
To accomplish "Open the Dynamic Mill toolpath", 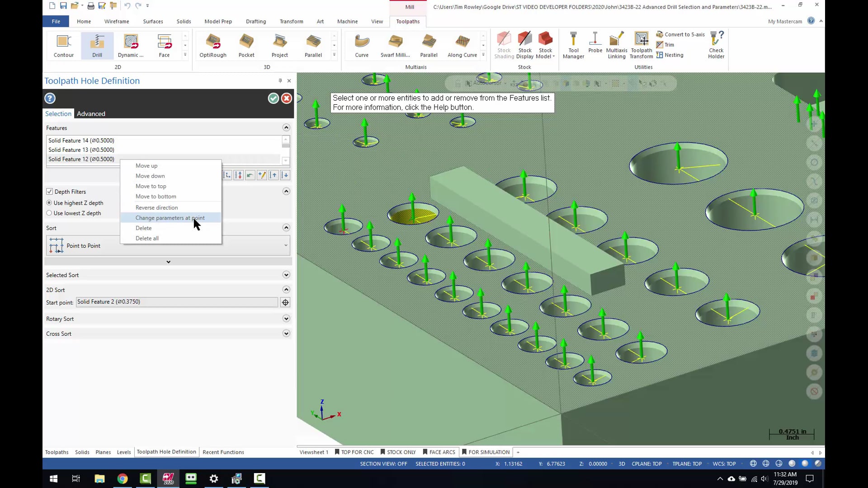I will 131,45.
